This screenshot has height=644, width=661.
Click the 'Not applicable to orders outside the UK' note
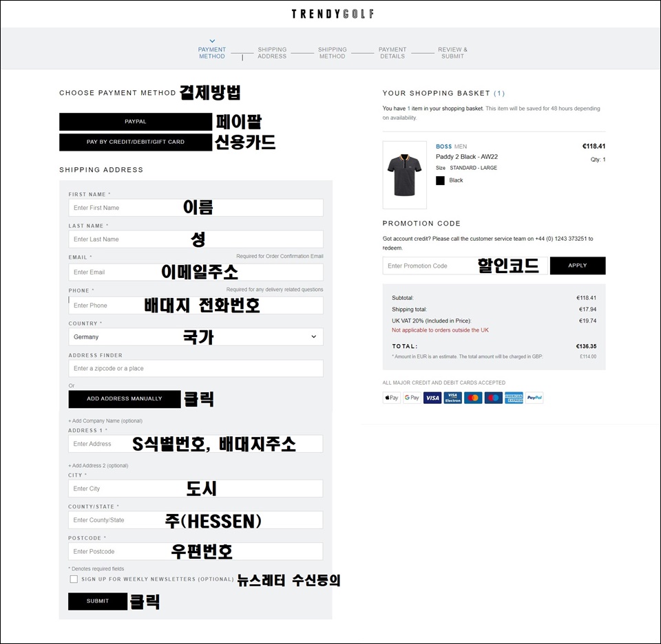[x=440, y=330]
